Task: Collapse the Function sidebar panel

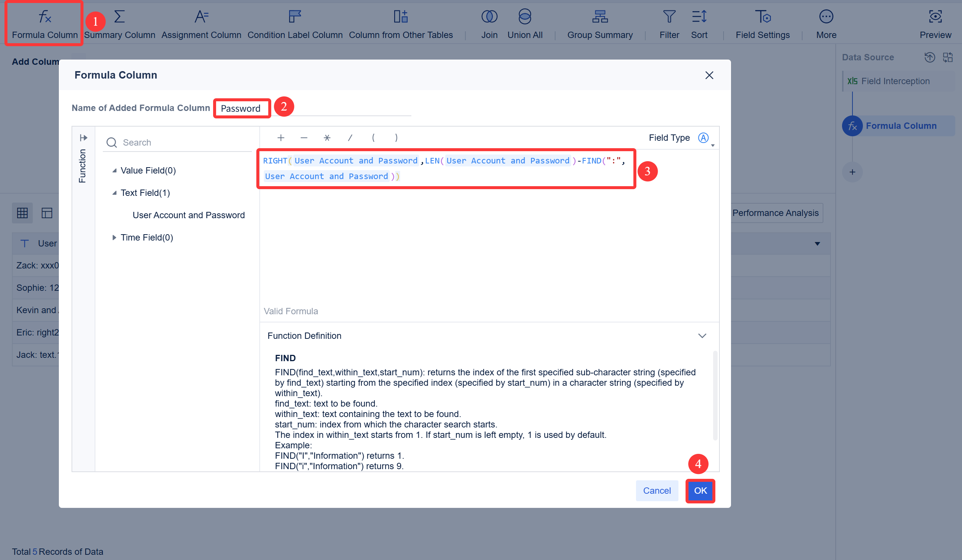Action: click(x=83, y=138)
